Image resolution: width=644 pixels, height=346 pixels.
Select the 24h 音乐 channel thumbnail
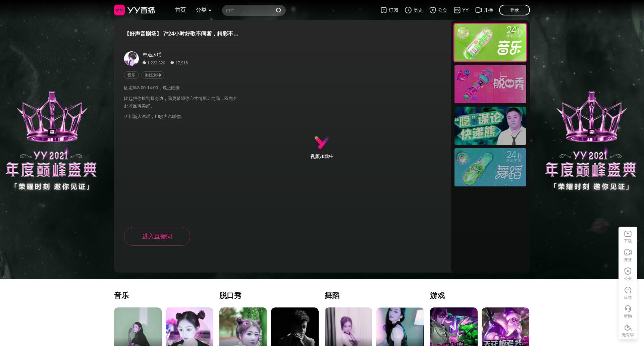(x=490, y=43)
